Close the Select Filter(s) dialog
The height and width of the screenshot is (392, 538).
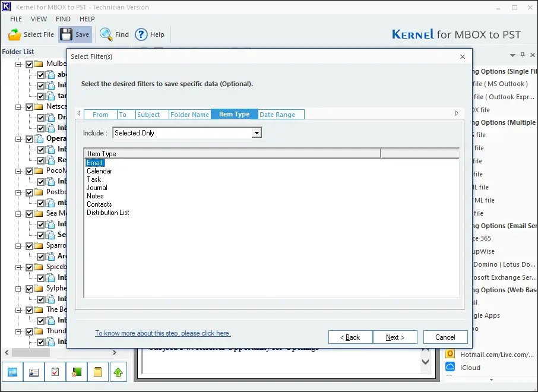(463, 56)
